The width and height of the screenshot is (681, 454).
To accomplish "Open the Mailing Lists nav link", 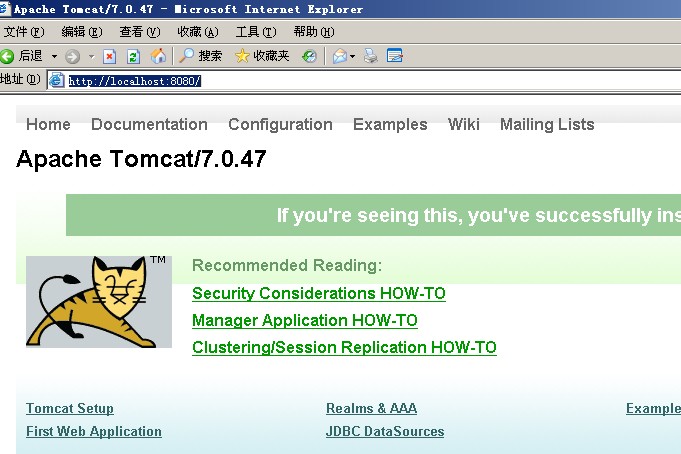I will [x=547, y=124].
